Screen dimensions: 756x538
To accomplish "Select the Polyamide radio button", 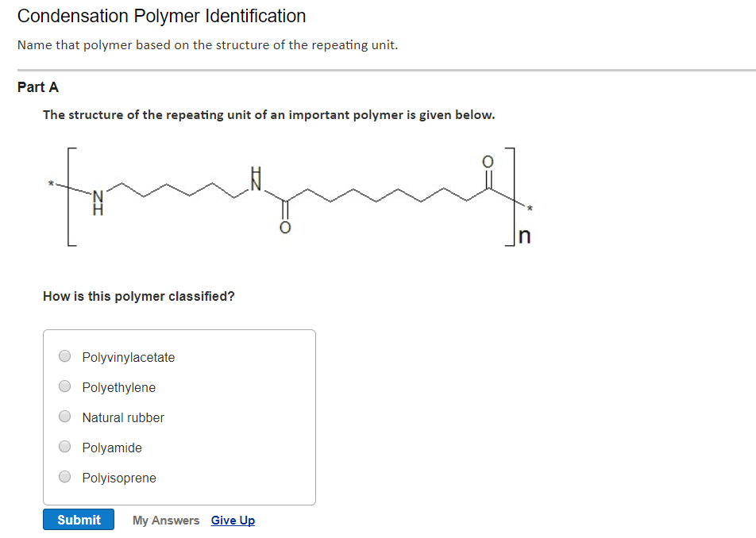I will click(64, 446).
